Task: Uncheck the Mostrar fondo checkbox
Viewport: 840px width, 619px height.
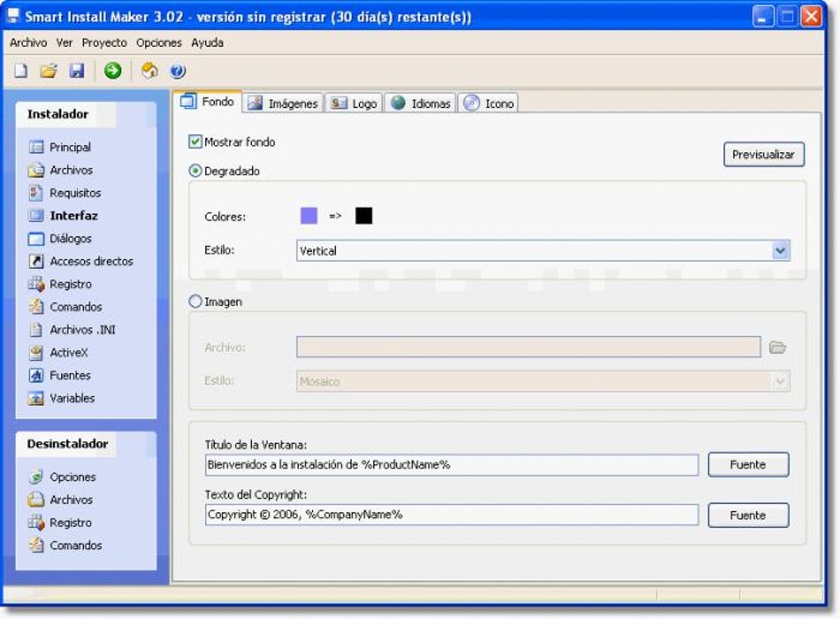Action: pyautogui.click(x=195, y=142)
